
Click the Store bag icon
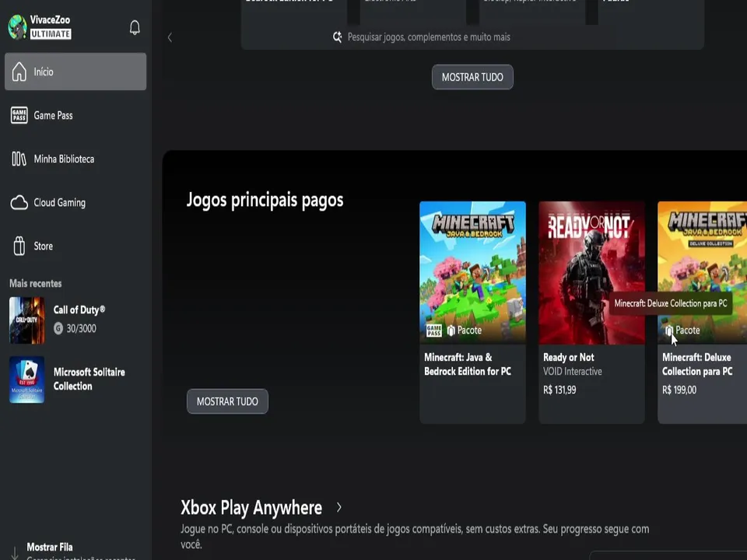(19, 247)
